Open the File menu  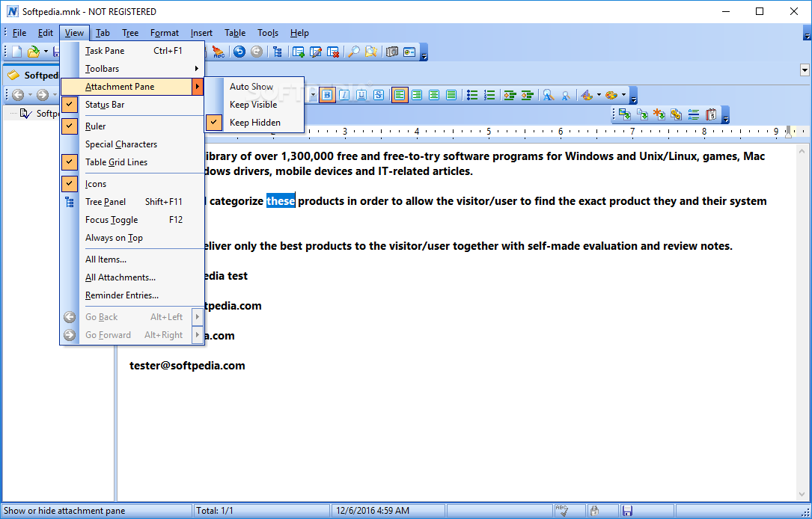tap(19, 33)
